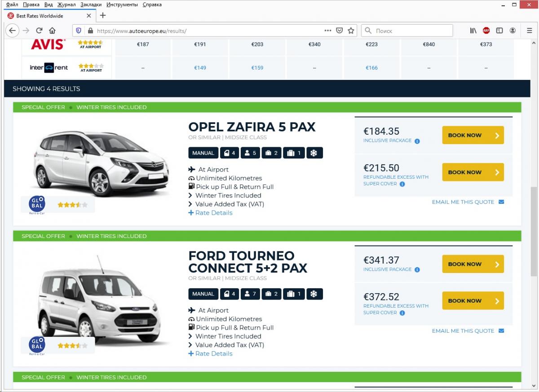This screenshot has width=539, height=392.
Task: Click the air conditioning snowflake icon for Opel Zafira
Action: click(x=314, y=153)
